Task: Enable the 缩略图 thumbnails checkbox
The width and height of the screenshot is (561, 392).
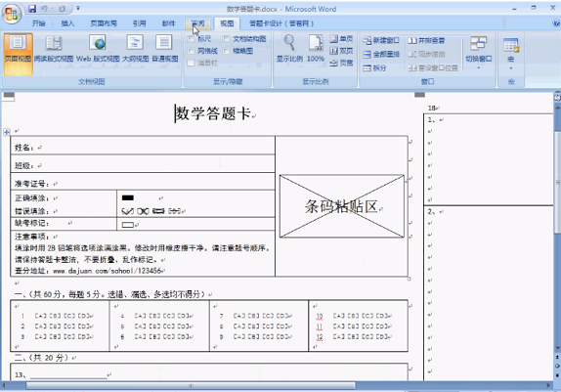Action: (x=226, y=51)
